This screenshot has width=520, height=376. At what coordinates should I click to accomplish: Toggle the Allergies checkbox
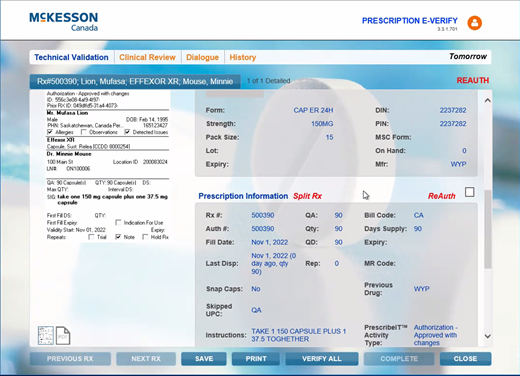pyautogui.click(x=50, y=132)
